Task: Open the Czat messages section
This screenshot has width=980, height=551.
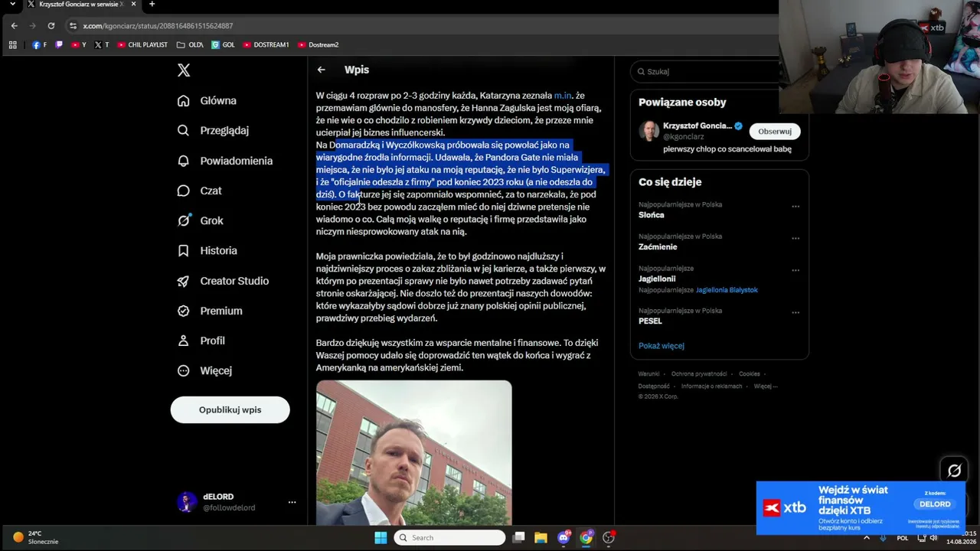Action: [x=199, y=191]
